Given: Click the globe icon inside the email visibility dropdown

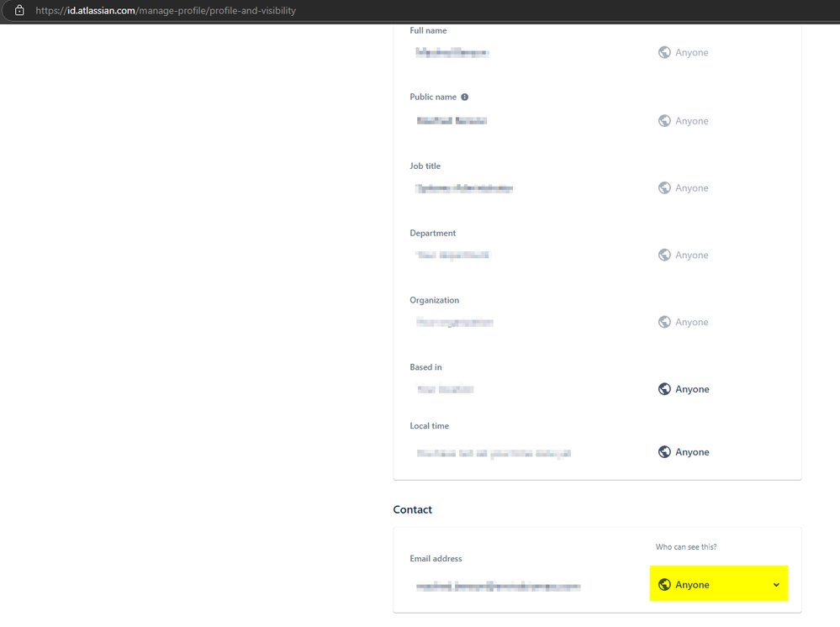Looking at the screenshot, I should tap(665, 584).
